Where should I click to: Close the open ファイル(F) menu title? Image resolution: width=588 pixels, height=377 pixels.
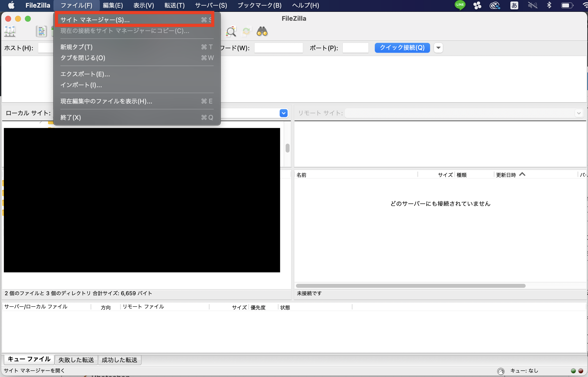pos(76,5)
